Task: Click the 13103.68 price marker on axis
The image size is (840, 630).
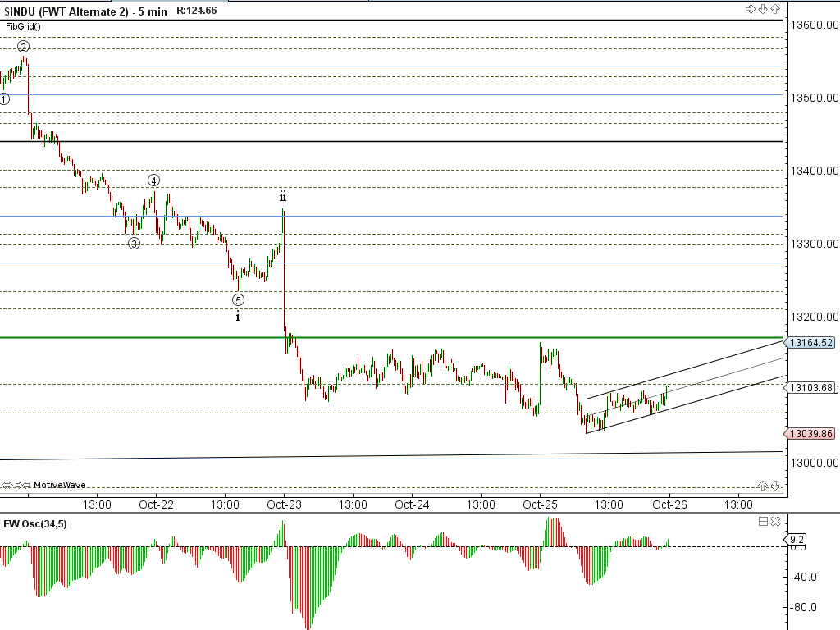Action: tap(810, 387)
